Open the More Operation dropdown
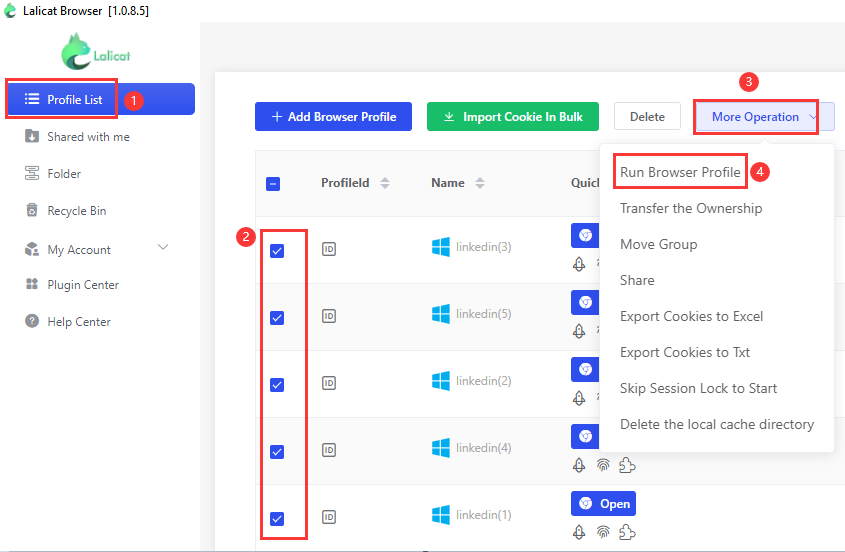845x552 pixels. pos(765,116)
